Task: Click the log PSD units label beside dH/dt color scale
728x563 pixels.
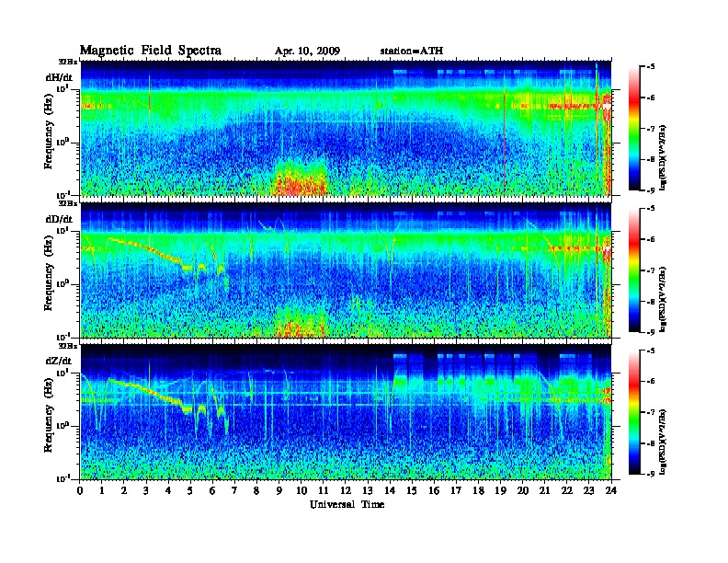Action: click(x=663, y=158)
